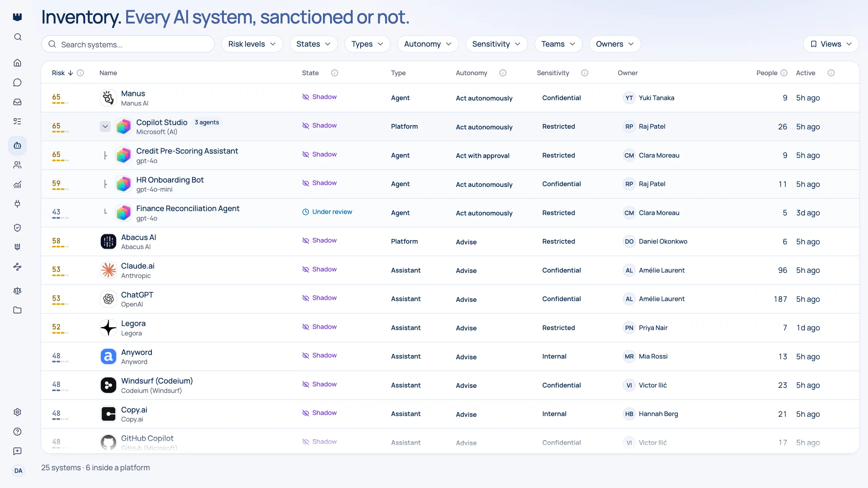
Task: Open the Owners filter dropdown
Action: tap(615, 44)
